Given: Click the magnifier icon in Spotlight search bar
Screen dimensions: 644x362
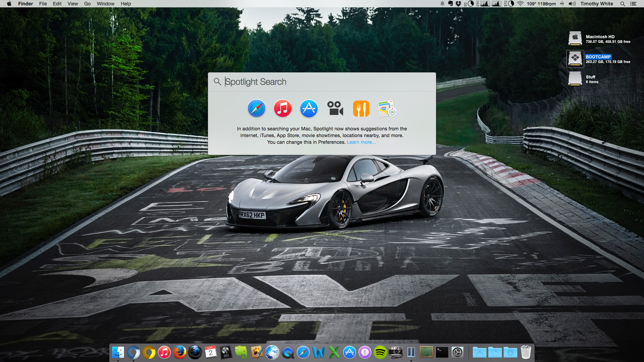Looking at the screenshot, I should coord(217,81).
